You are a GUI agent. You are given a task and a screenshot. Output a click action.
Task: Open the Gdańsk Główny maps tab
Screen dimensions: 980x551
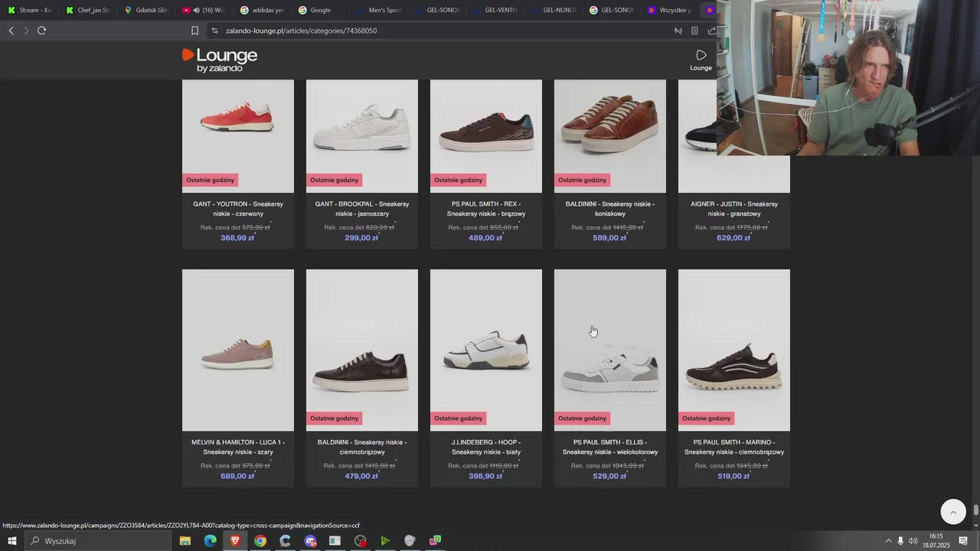click(x=145, y=10)
